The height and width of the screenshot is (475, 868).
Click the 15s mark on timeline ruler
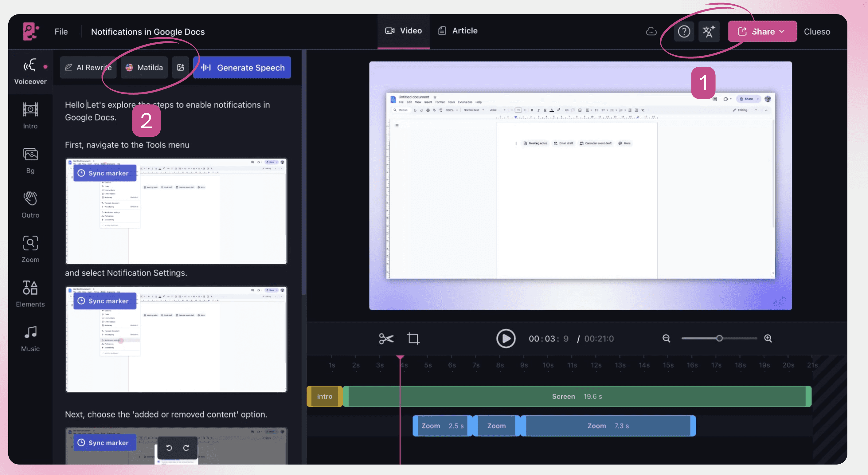click(668, 365)
